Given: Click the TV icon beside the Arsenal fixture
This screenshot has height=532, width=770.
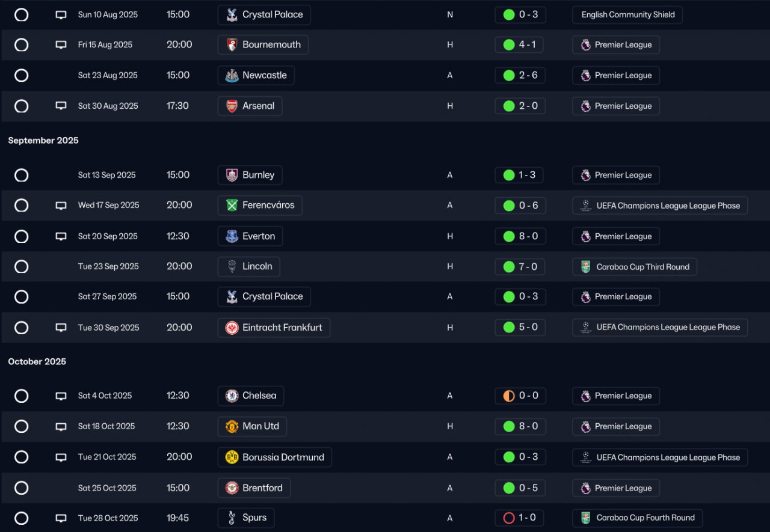Looking at the screenshot, I should [61, 106].
